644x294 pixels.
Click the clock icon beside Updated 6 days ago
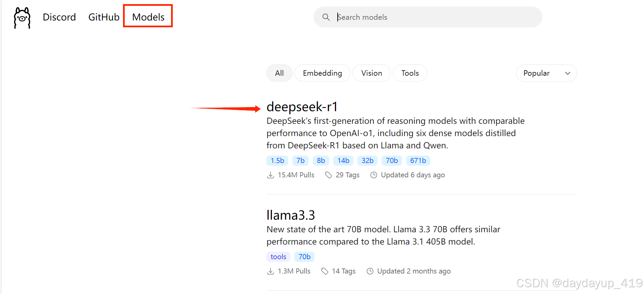374,175
